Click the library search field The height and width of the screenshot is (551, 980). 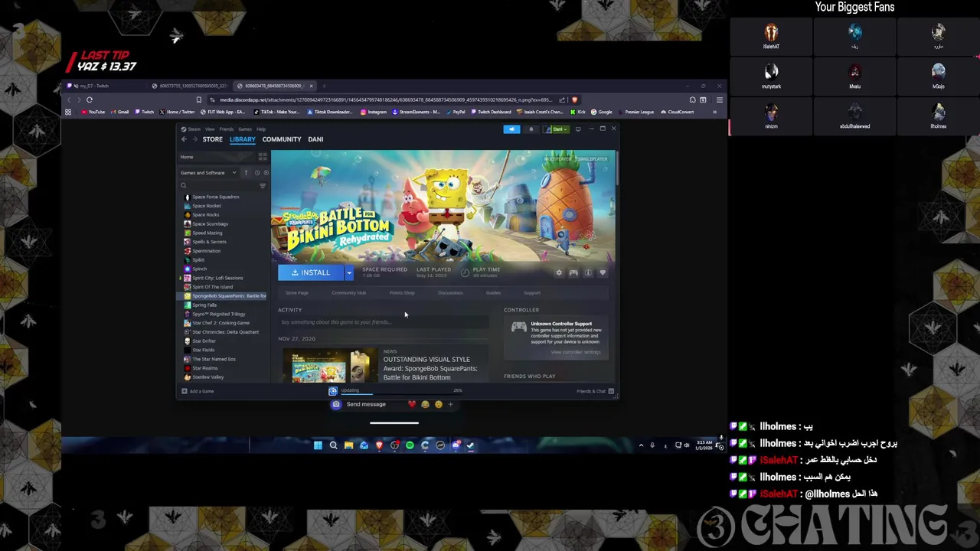click(x=217, y=186)
